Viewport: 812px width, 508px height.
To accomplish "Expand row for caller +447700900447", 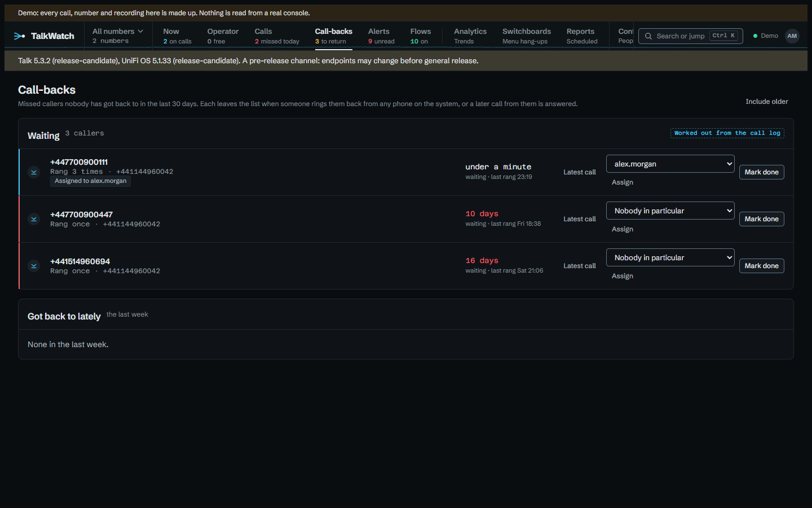I will [34, 219].
